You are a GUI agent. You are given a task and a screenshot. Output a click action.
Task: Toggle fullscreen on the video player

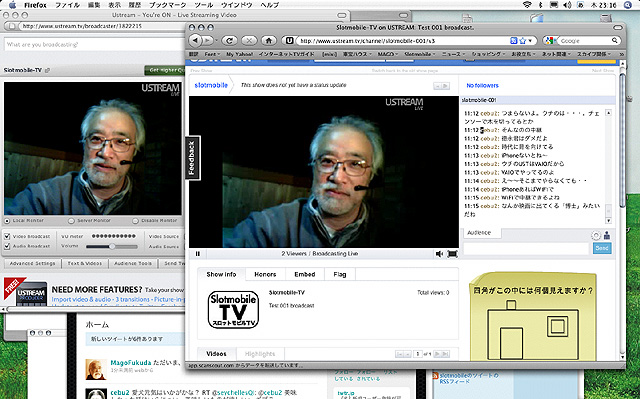452,254
